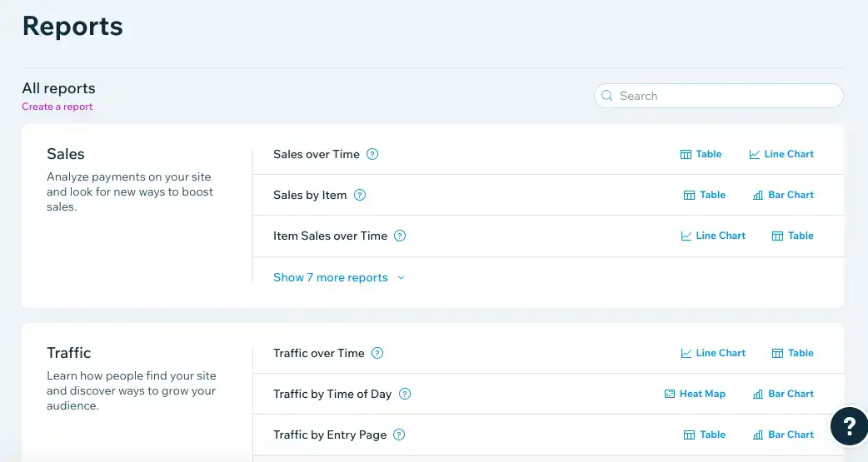
Task: Select the Traffic by Time of Day title
Action: pos(332,394)
